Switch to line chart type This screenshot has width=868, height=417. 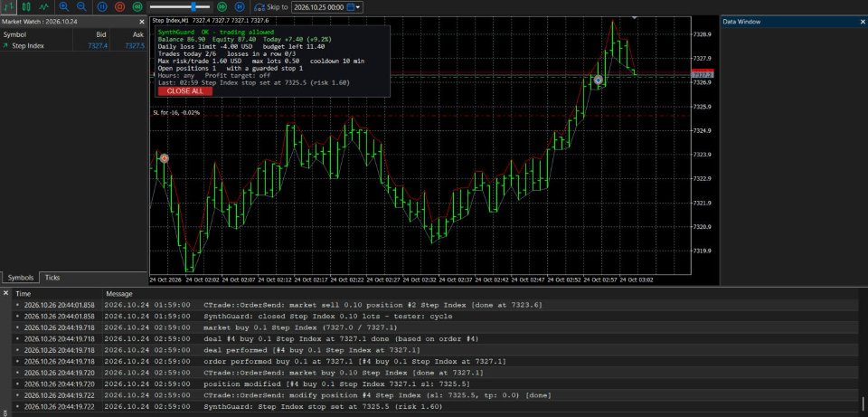coord(43,6)
